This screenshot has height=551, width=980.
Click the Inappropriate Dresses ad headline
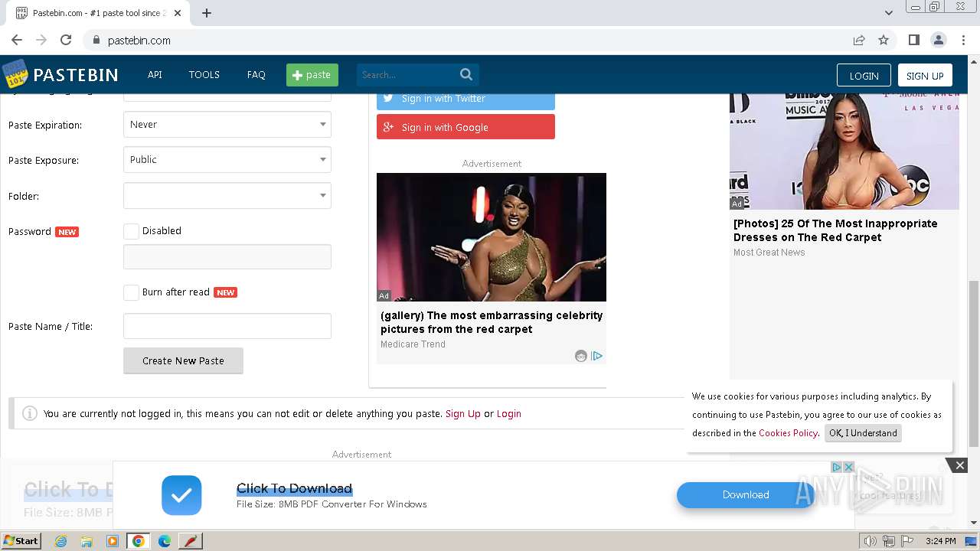coord(835,230)
